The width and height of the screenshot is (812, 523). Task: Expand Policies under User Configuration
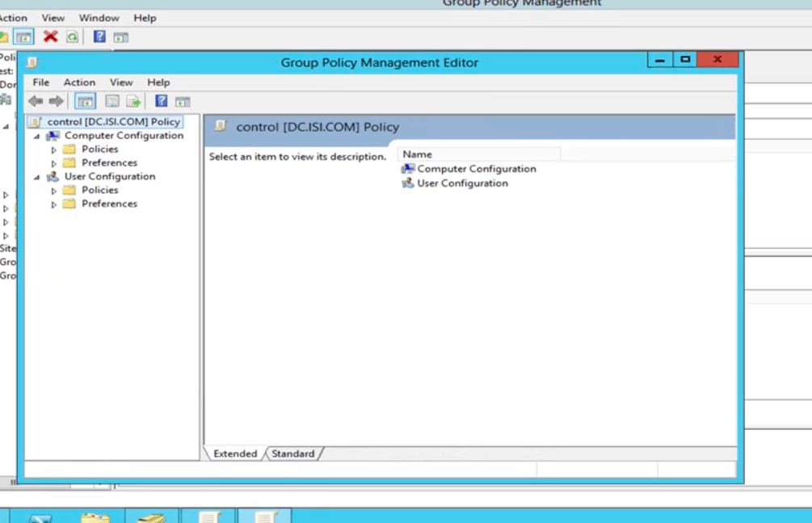tap(54, 191)
